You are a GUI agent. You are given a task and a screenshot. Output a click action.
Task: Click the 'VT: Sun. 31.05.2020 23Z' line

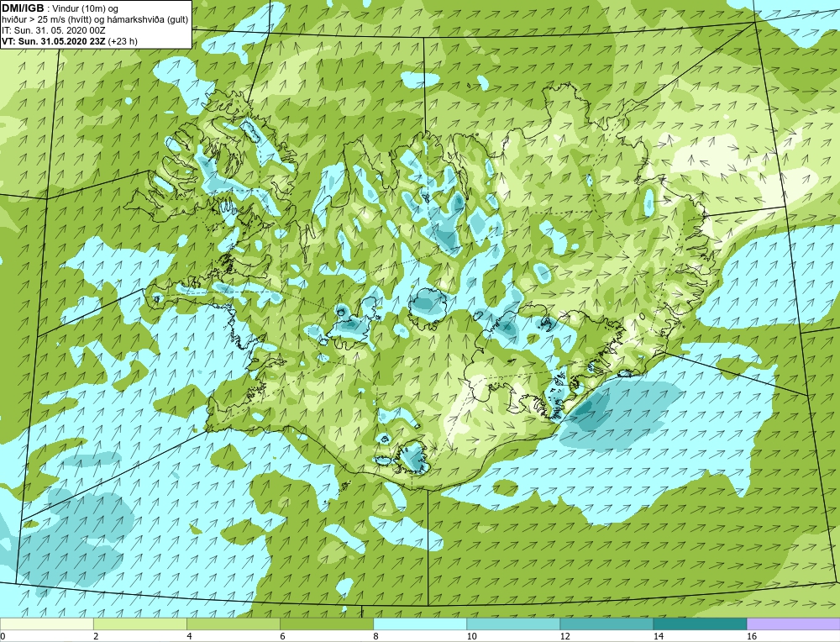coord(70,41)
